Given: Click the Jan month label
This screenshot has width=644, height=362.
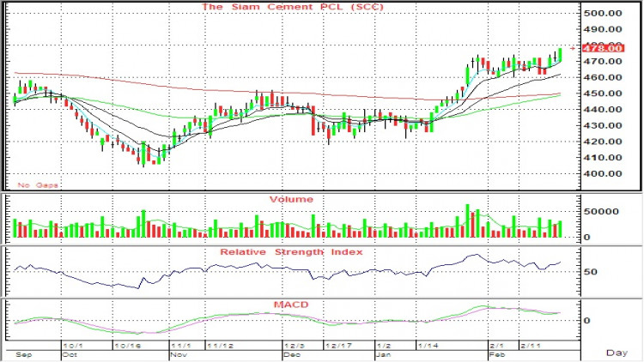Looking at the screenshot, I should point(384,354).
